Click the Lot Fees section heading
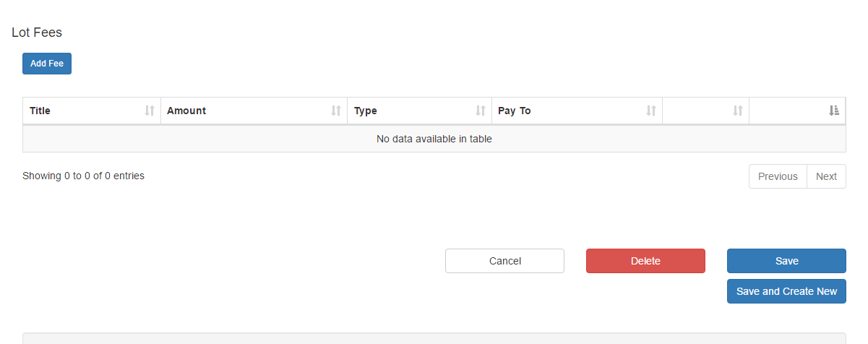The image size is (868, 344). click(37, 33)
